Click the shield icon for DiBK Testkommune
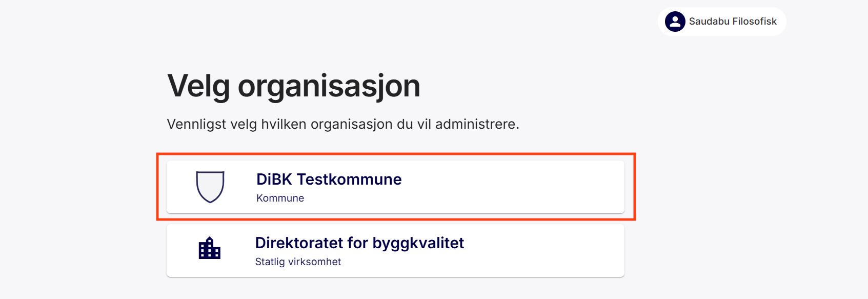This screenshot has height=299, width=868. (x=210, y=187)
